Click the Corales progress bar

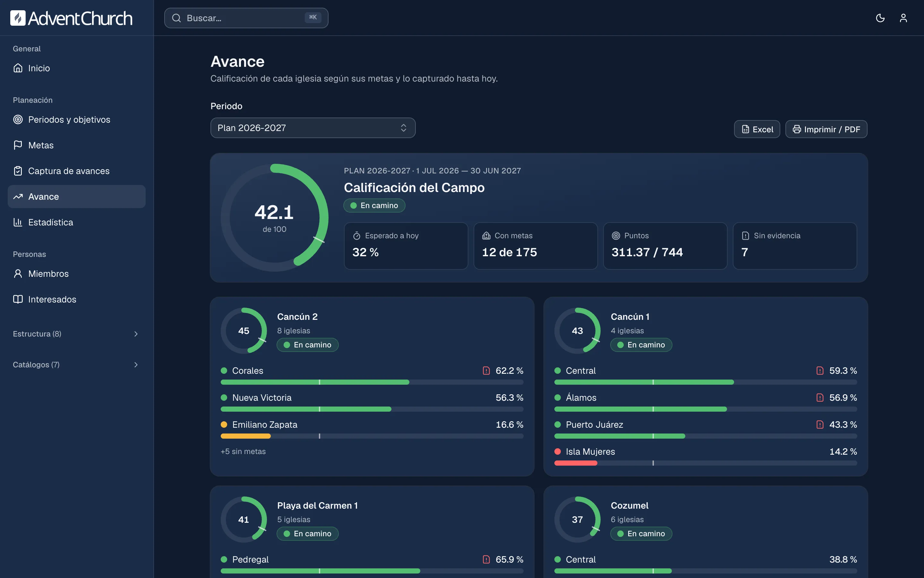(372, 382)
